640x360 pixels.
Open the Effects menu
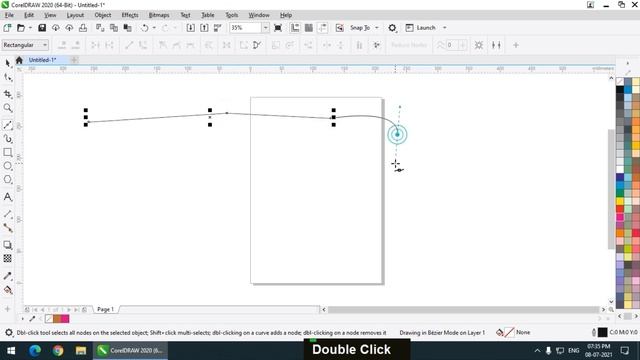coord(130,15)
